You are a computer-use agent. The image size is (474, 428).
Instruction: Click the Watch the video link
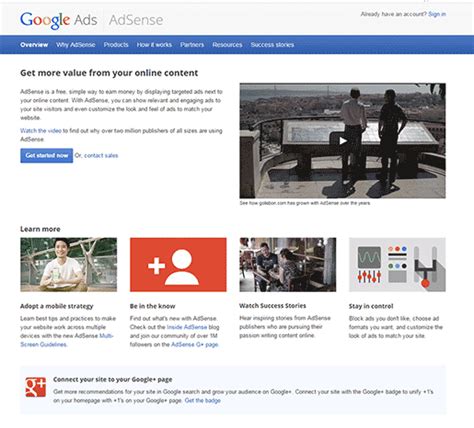(x=41, y=131)
